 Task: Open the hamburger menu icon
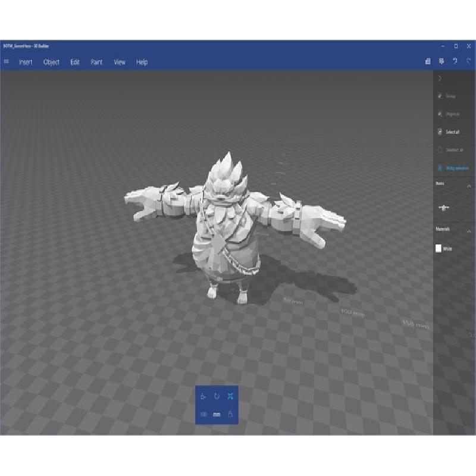coord(7,62)
